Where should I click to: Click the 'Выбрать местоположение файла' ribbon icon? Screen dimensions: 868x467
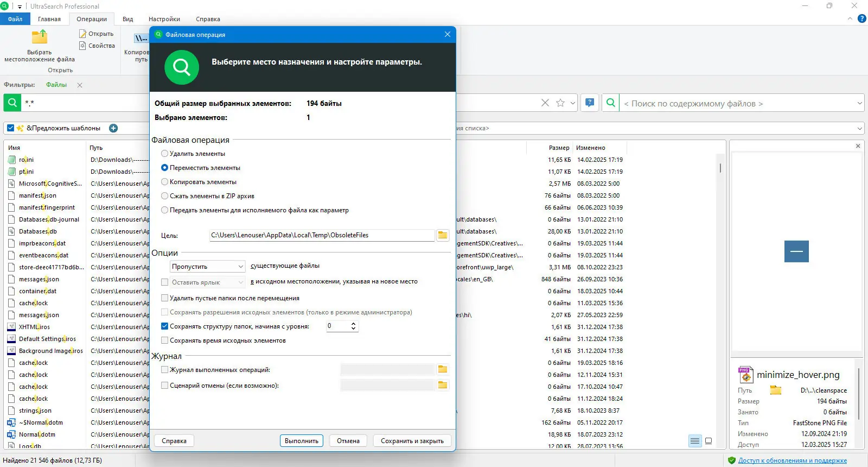coord(40,37)
